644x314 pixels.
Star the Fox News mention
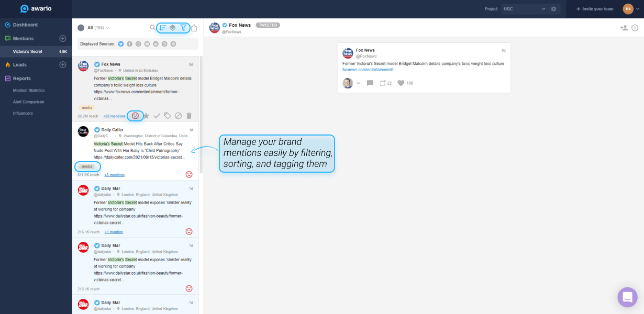[146, 116]
